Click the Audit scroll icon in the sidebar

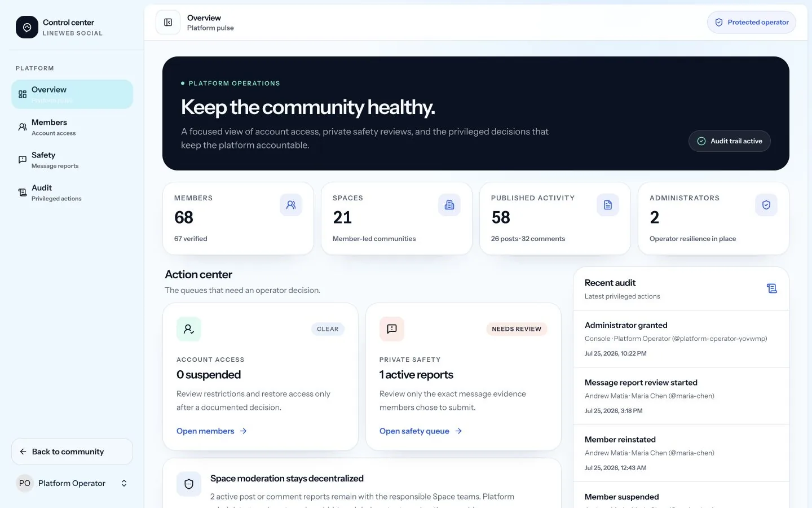click(x=23, y=192)
